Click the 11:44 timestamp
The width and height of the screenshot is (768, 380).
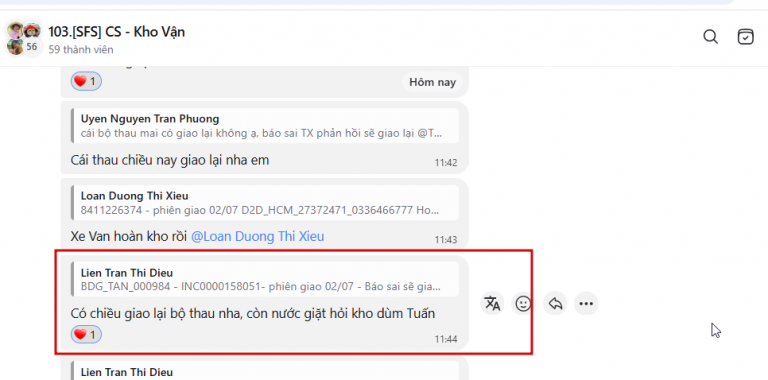click(x=446, y=339)
